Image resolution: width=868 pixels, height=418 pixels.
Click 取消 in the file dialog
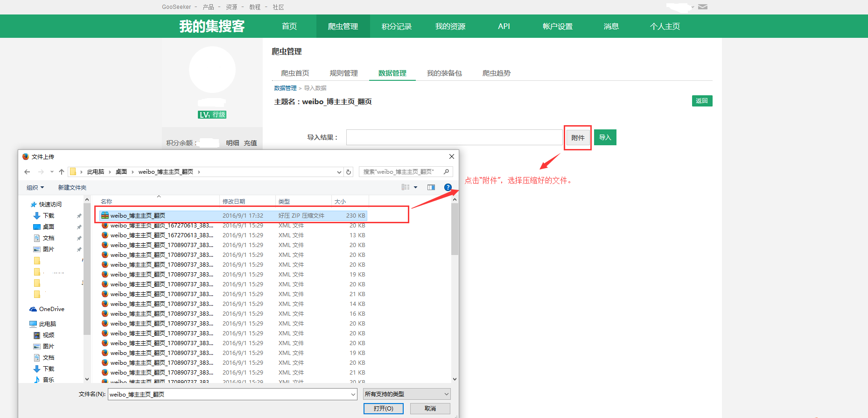click(x=430, y=409)
